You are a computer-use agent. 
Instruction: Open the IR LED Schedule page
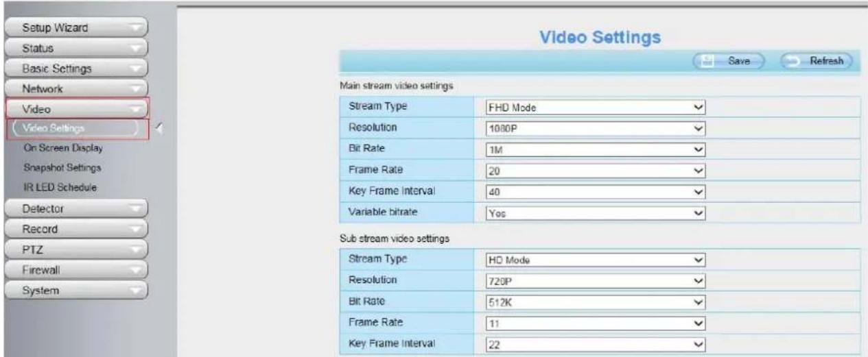coord(60,186)
